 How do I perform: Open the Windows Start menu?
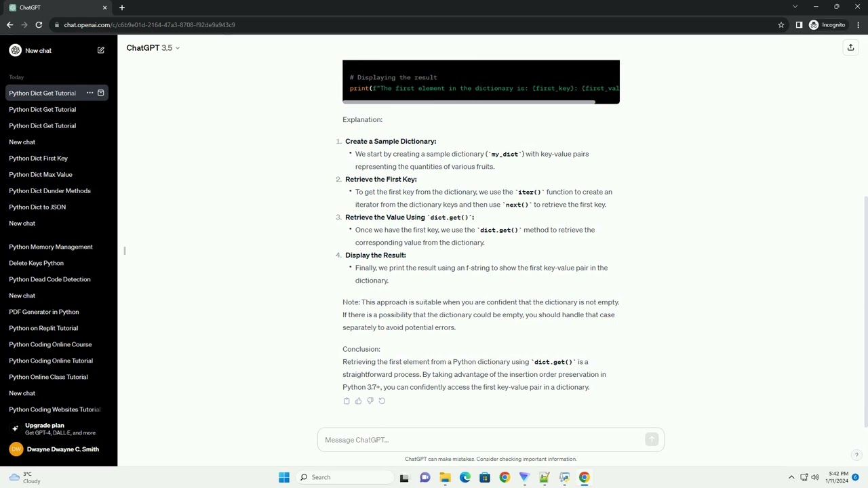(x=284, y=477)
